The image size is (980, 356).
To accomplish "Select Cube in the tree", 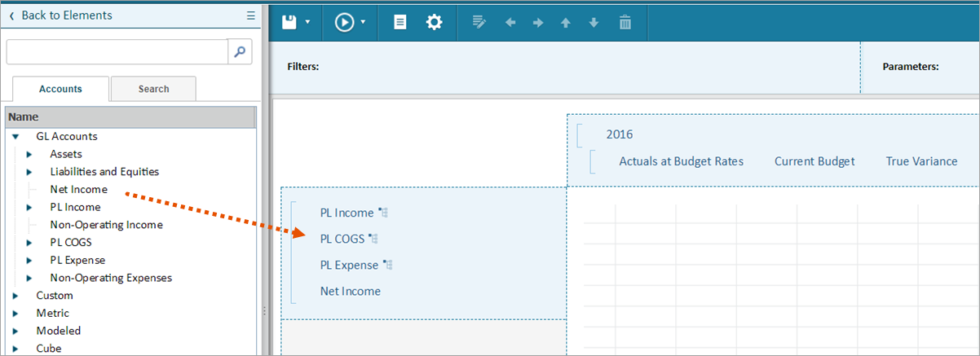I will point(49,349).
